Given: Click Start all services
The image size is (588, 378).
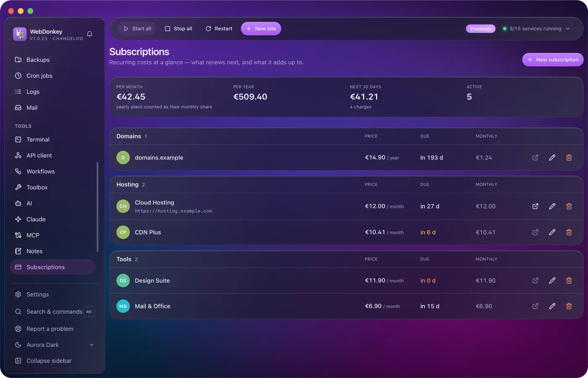Looking at the screenshot, I should [137, 29].
